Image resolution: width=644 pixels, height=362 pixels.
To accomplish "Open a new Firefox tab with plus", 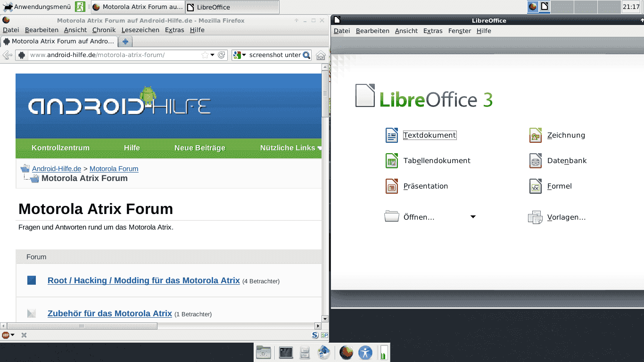I will [x=125, y=41].
